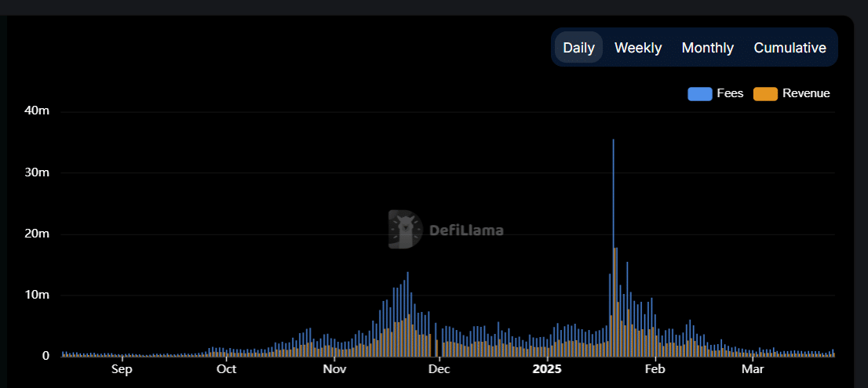
Task: Click the DefiLlama llama logo icon
Action: pos(405,230)
